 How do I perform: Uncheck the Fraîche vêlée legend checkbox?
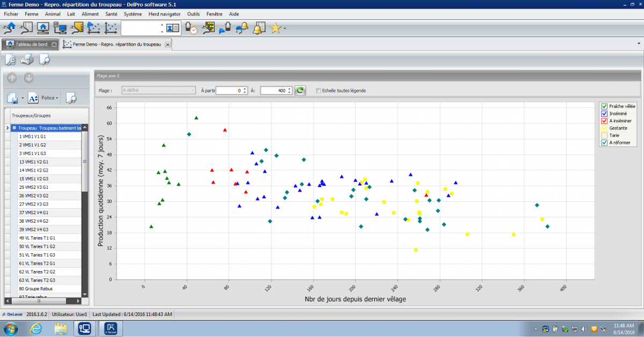pyautogui.click(x=604, y=106)
